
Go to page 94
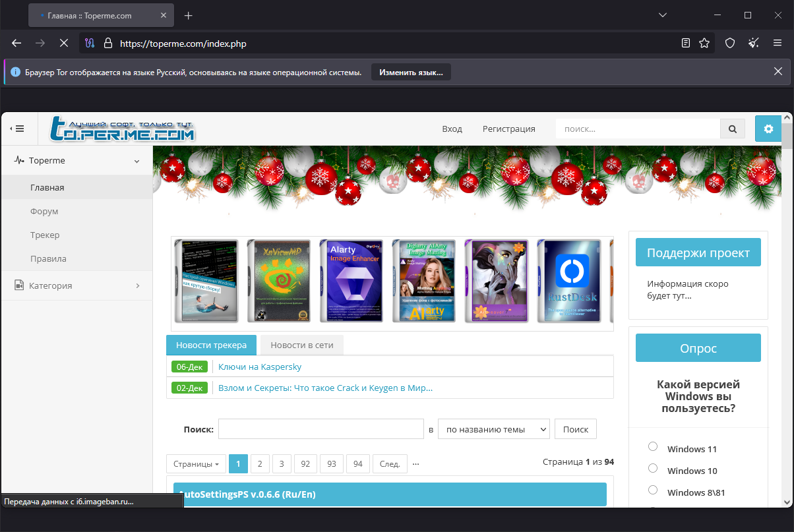click(358, 464)
